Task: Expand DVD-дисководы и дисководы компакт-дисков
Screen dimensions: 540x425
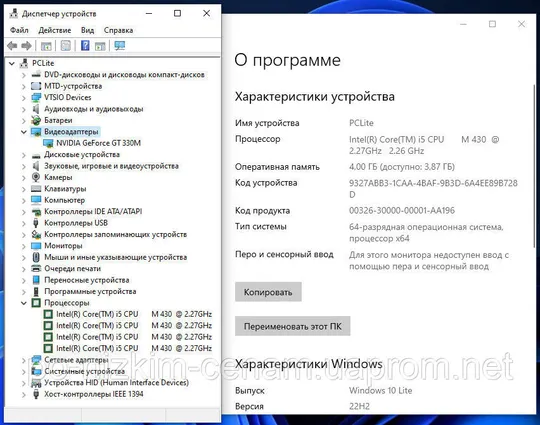Action: pos(23,75)
